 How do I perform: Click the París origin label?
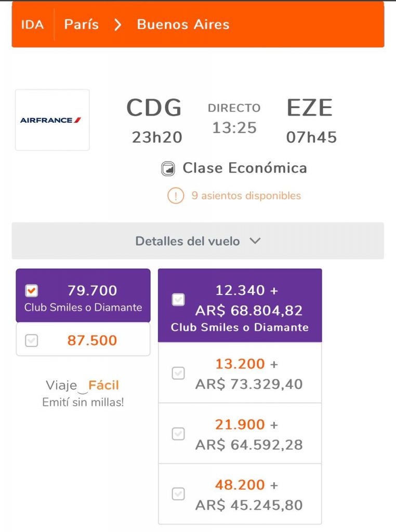[82, 24]
